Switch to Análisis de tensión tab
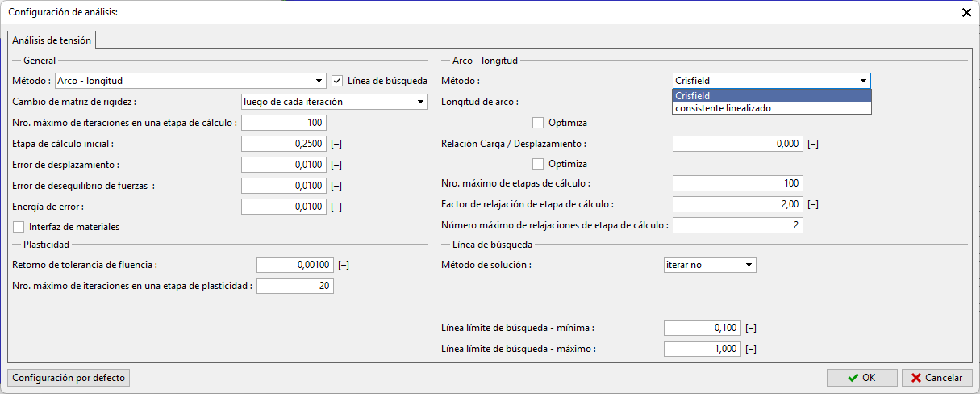The width and height of the screenshot is (980, 394). (52, 40)
